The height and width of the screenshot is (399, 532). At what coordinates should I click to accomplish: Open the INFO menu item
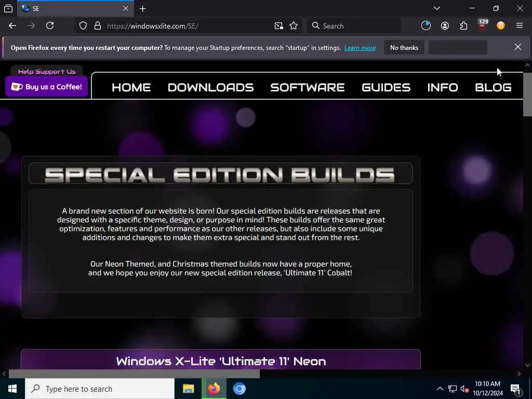coord(443,87)
